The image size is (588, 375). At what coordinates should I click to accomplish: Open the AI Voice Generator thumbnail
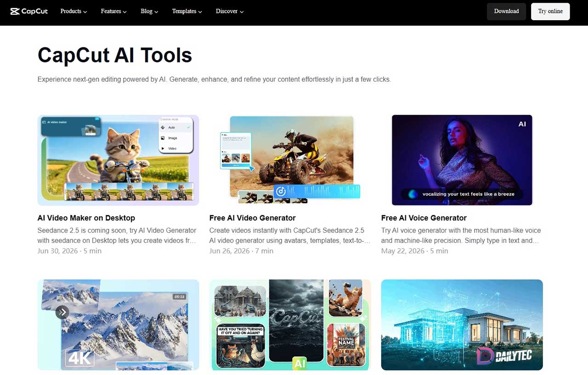462,160
